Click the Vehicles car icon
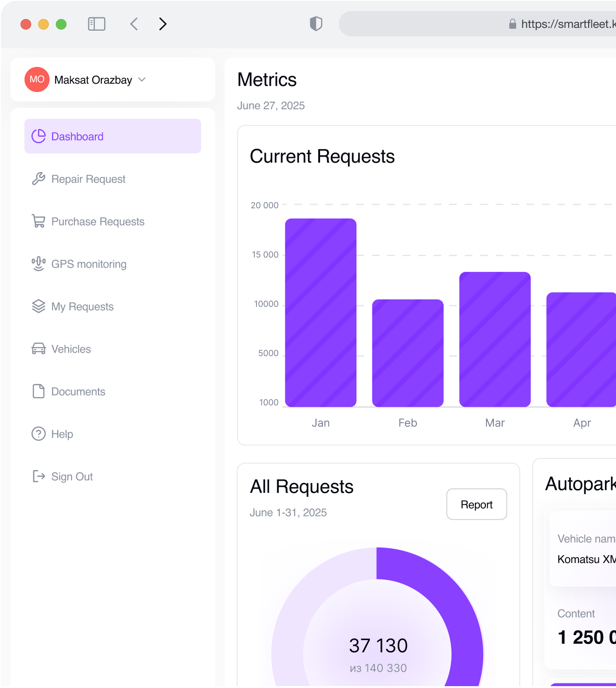Image resolution: width=616 pixels, height=688 pixels. point(39,349)
